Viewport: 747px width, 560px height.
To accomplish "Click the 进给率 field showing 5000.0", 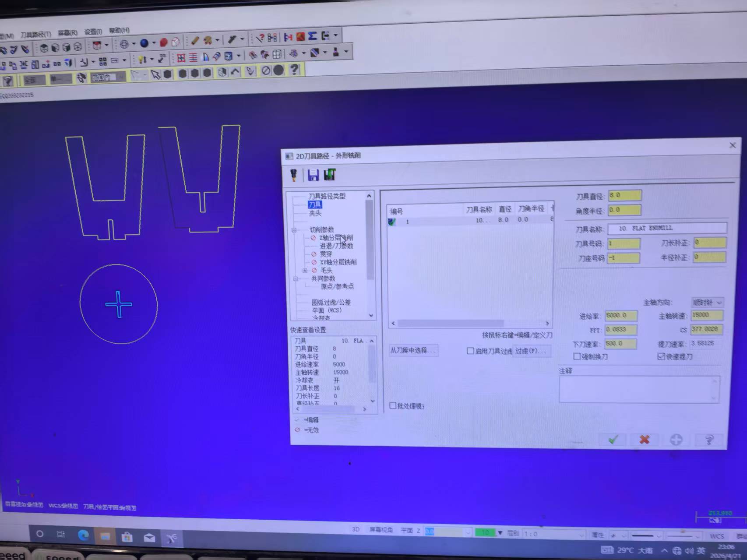I will tap(621, 315).
